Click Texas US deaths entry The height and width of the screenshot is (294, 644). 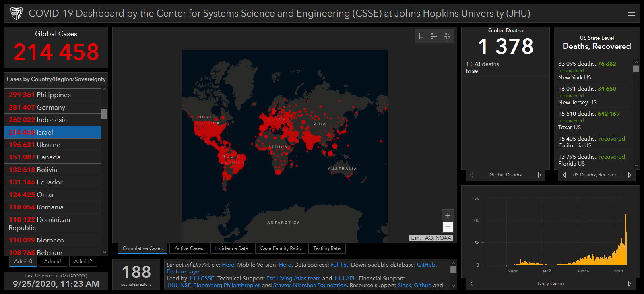593,120
